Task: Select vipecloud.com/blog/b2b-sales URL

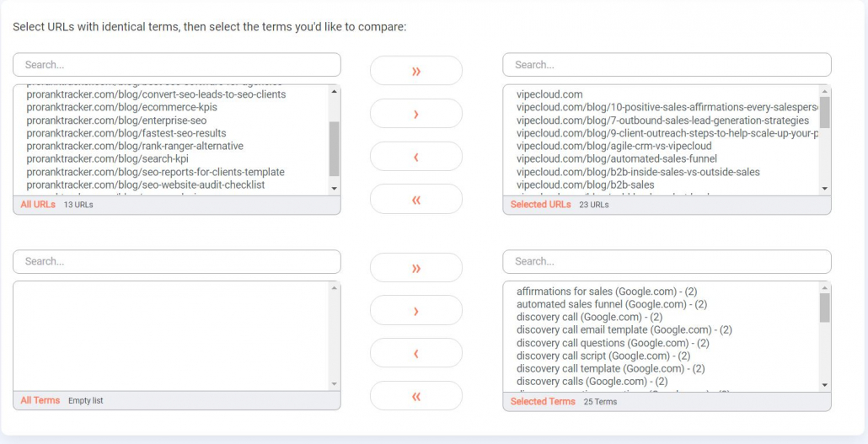Action: pyautogui.click(x=585, y=185)
